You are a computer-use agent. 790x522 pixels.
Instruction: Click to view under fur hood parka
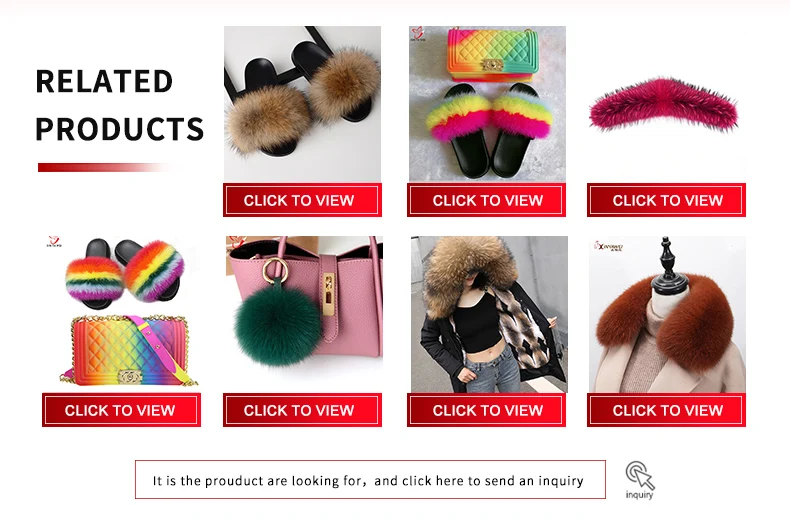[486, 410]
